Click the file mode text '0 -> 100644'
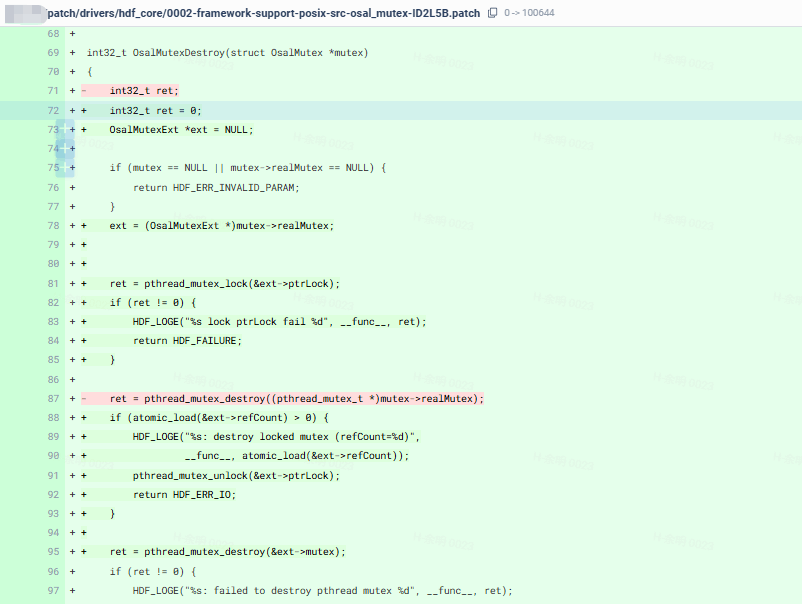Viewport: 802px width, 604px height. (529, 13)
